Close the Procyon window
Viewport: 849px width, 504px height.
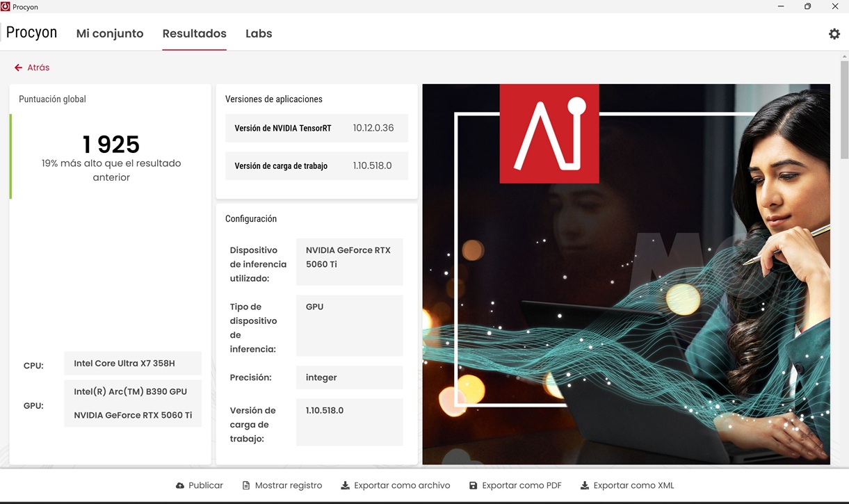click(834, 6)
